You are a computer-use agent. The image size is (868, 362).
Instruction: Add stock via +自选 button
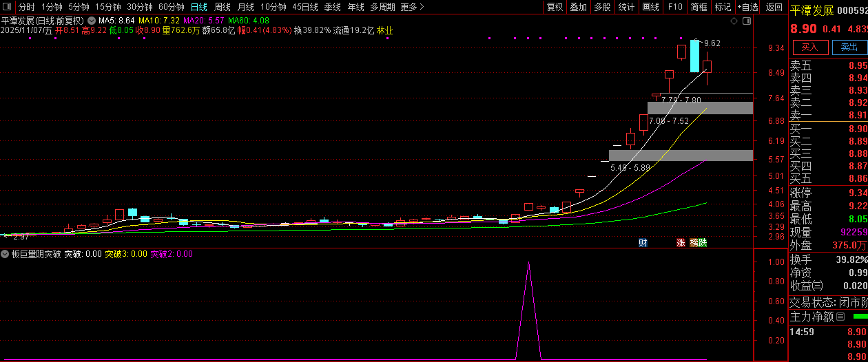(747, 7)
